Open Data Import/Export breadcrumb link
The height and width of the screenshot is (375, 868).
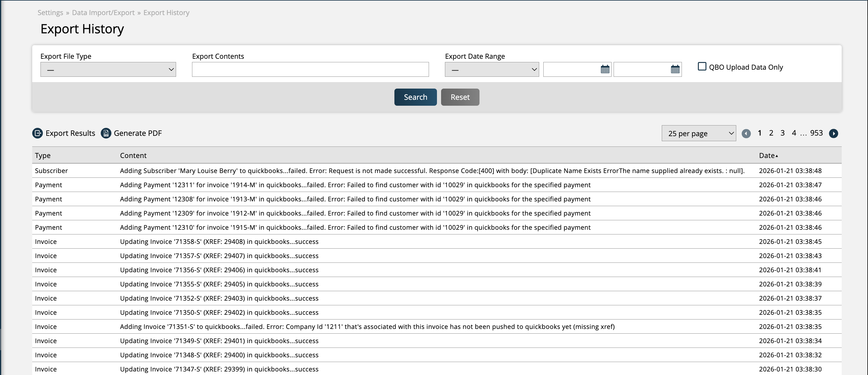pyautogui.click(x=103, y=13)
